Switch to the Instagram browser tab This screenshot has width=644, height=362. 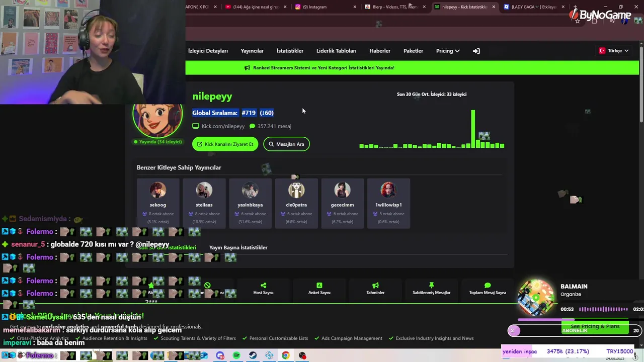[322, 7]
